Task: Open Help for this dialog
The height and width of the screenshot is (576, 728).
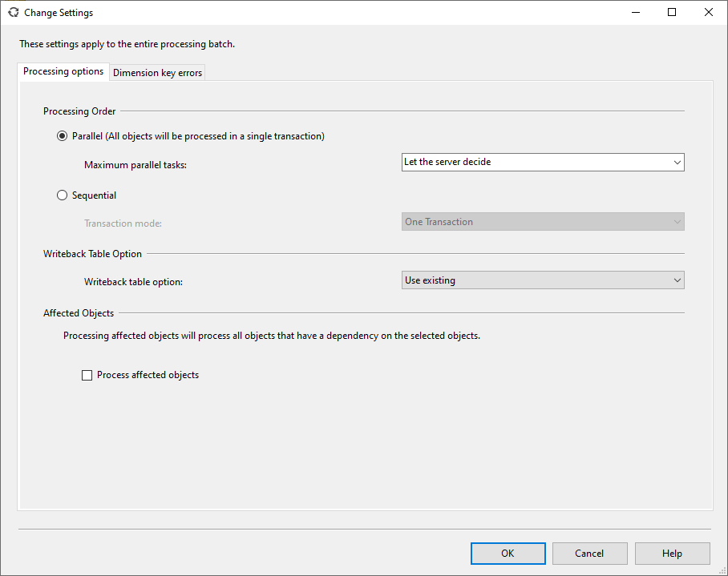Action: tap(672, 554)
